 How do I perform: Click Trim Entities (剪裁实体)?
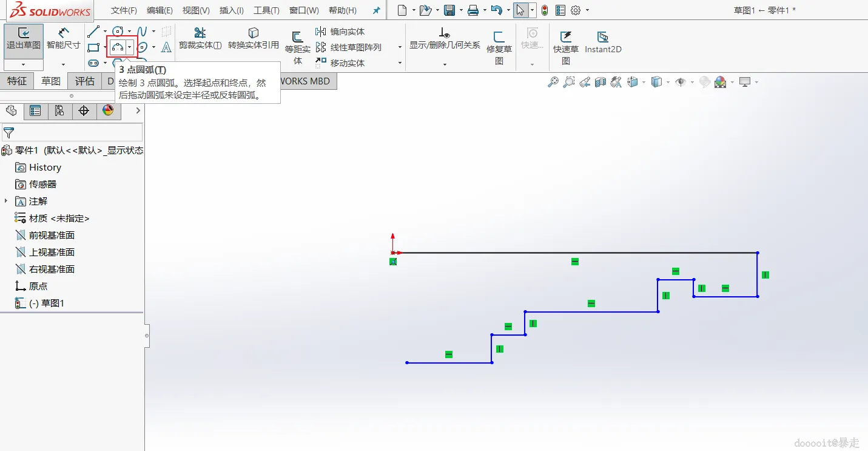200,39
